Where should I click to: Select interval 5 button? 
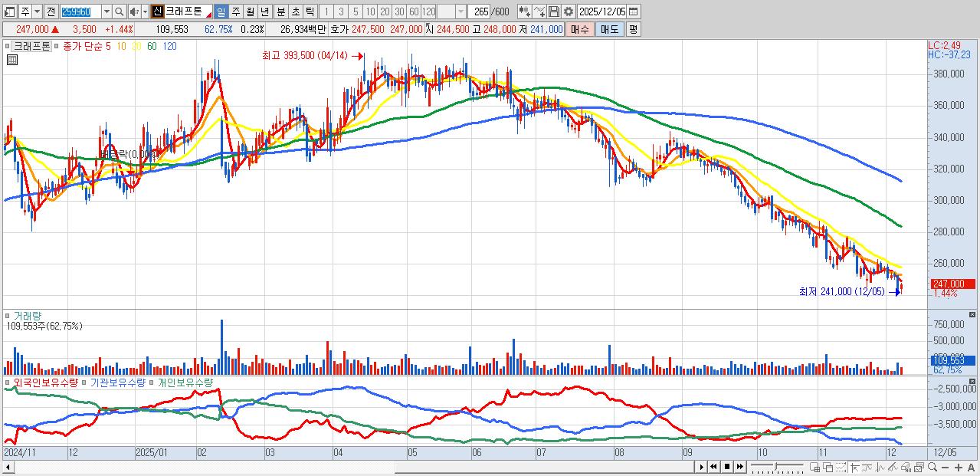[x=356, y=11]
